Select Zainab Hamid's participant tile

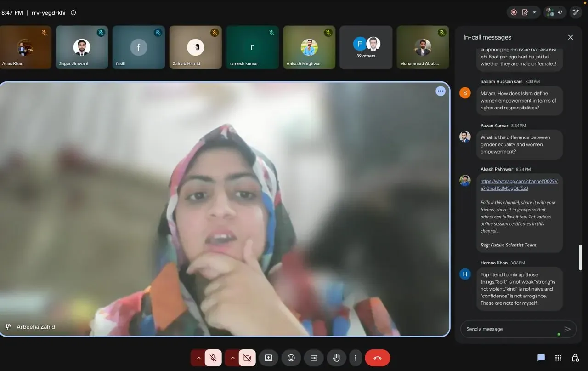pos(196,47)
